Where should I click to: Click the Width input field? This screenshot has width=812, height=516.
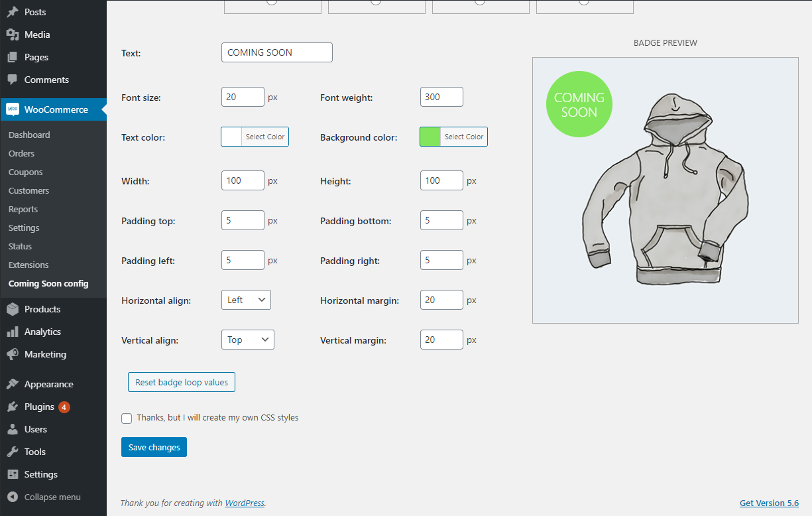243,180
